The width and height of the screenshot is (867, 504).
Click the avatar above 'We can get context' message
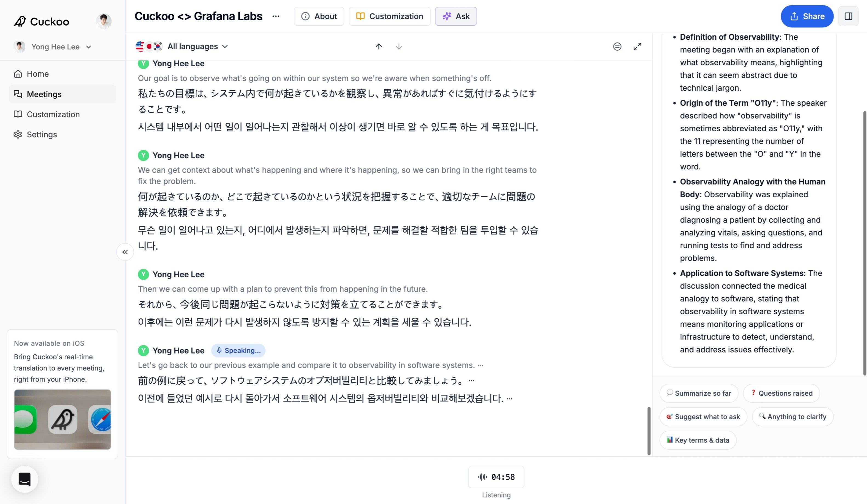pyautogui.click(x=144, y=155)
